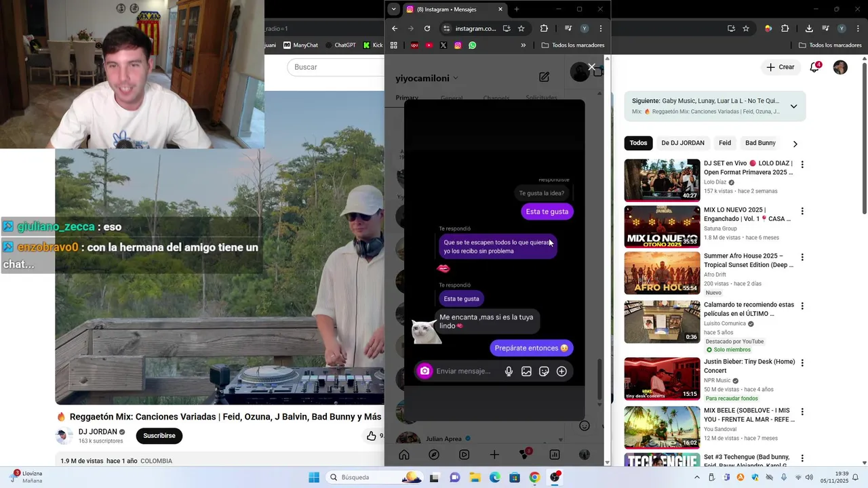Open Instagram Explore compass icon
Image resolution: width=868 pixels, height=488 pixels.
point(434,455)
